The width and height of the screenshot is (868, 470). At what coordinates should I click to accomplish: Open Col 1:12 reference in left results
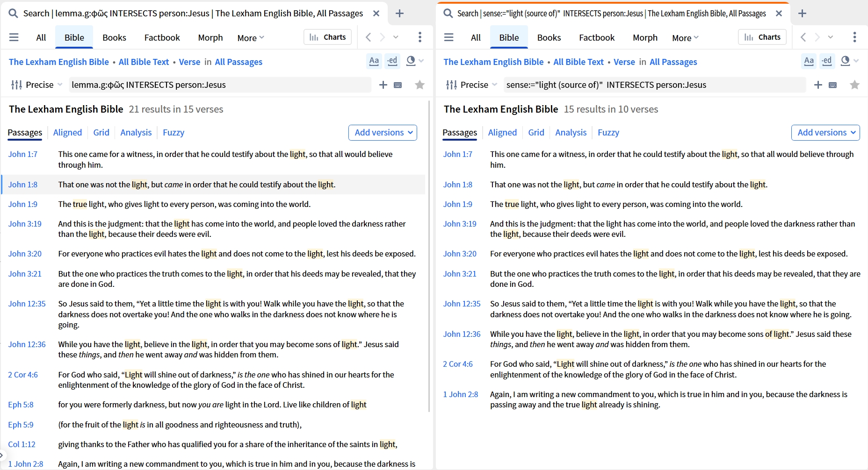22,444
